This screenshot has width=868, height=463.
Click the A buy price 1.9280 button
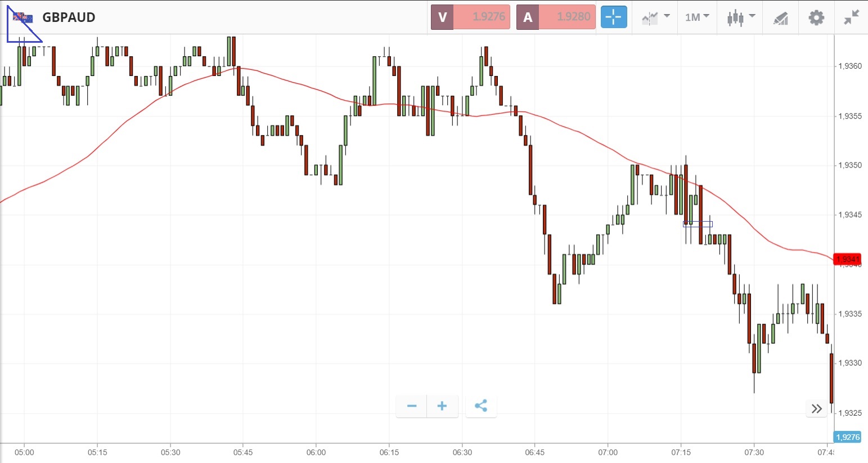[556, 17]
